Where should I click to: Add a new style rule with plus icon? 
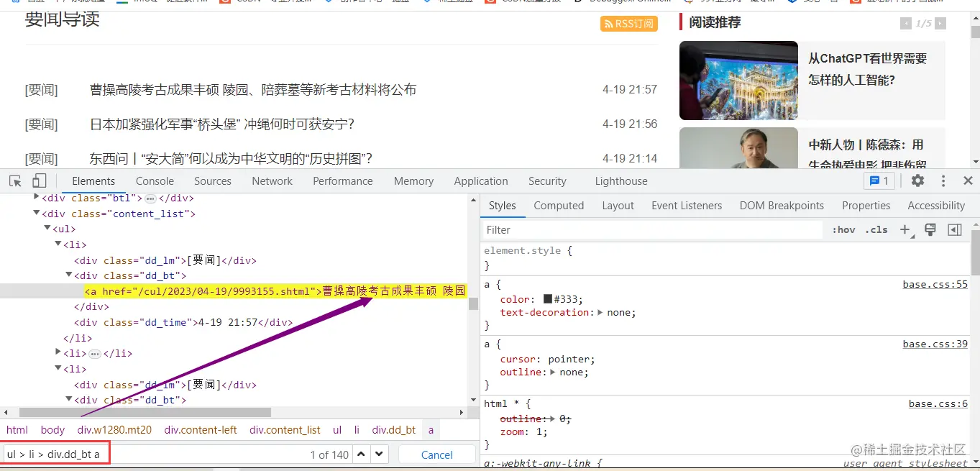coord(905,230)
